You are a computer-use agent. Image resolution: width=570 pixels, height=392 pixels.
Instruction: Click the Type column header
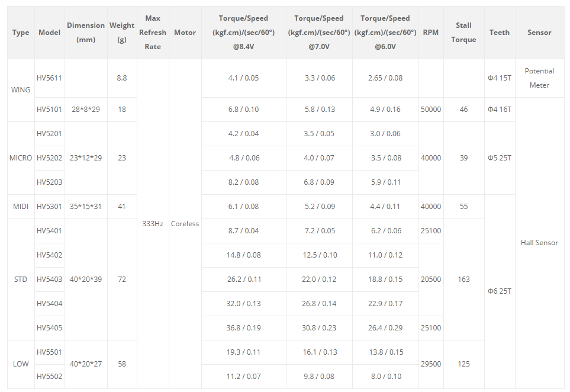coord(21,33)
